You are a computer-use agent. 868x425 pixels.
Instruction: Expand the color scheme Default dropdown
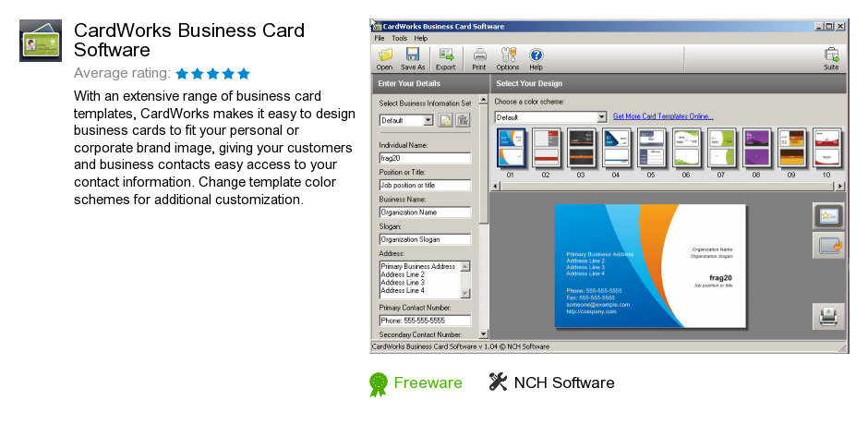[x=602, y=117]
